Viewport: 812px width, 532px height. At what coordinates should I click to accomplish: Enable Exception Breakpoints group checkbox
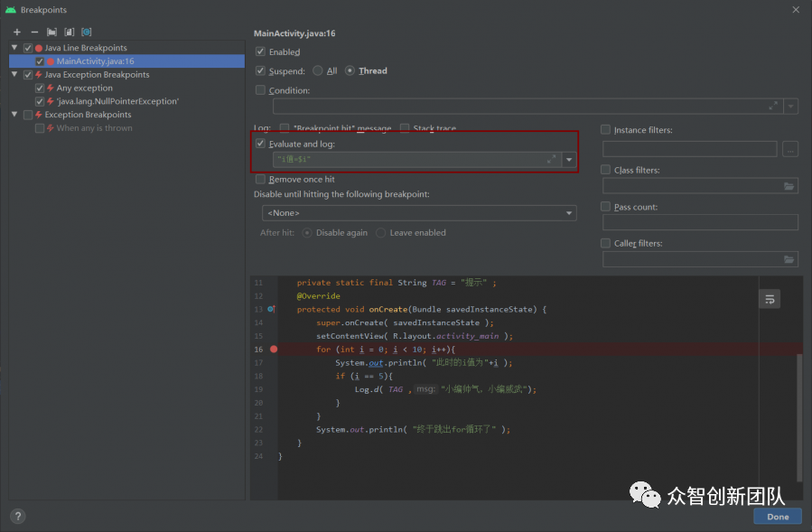coord(28,115)
